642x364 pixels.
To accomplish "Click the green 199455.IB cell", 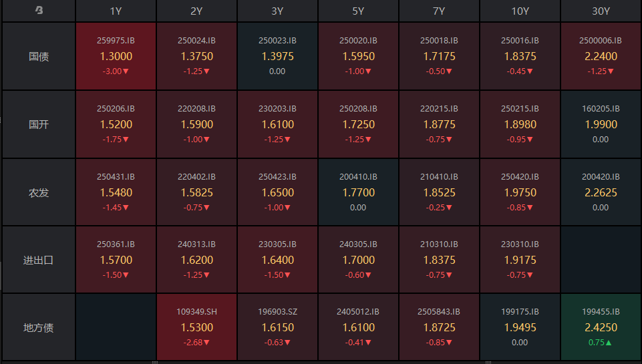I will click(x=601, y=328).
